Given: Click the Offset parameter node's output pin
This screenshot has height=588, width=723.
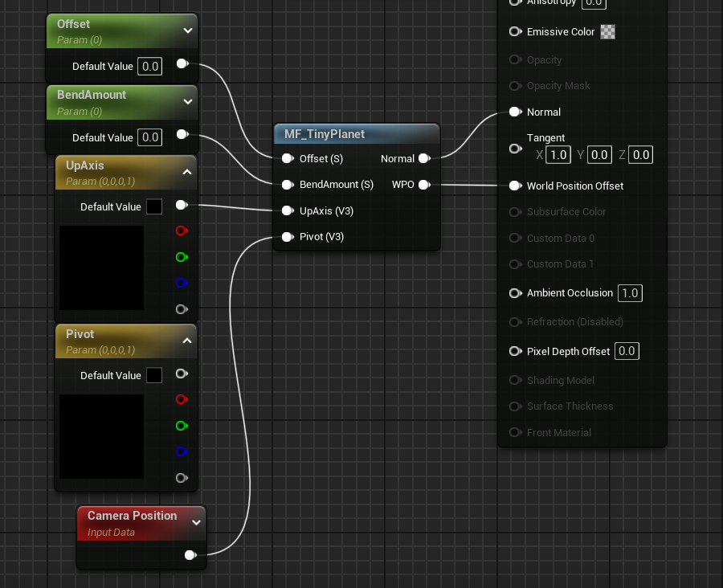Looking at the screenshot, I should click(182, 63).
